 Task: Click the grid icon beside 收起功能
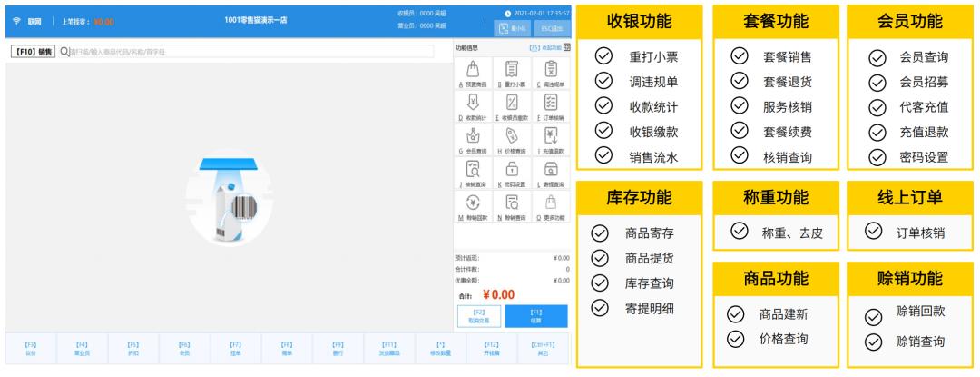coord(566,47)
